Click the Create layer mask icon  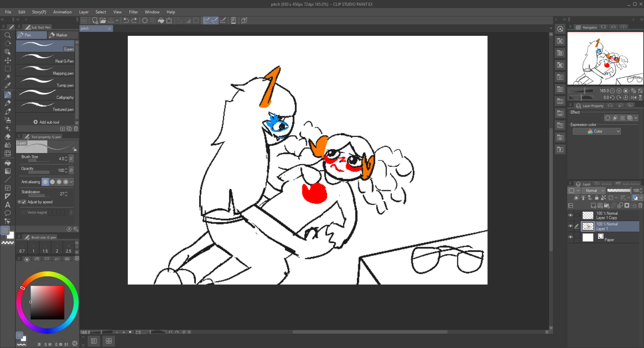627,205
